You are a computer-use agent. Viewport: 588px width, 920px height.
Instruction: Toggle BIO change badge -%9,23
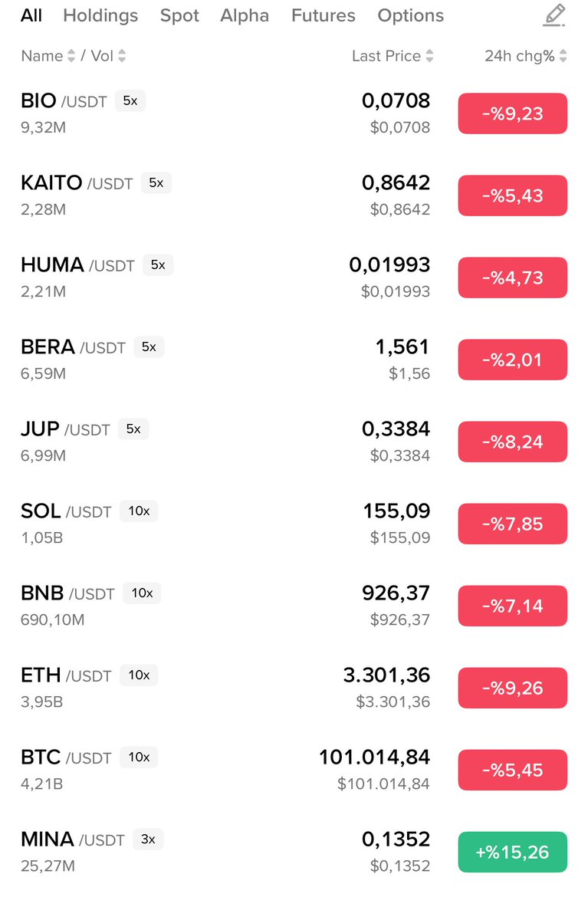click(x=512, y=113)
